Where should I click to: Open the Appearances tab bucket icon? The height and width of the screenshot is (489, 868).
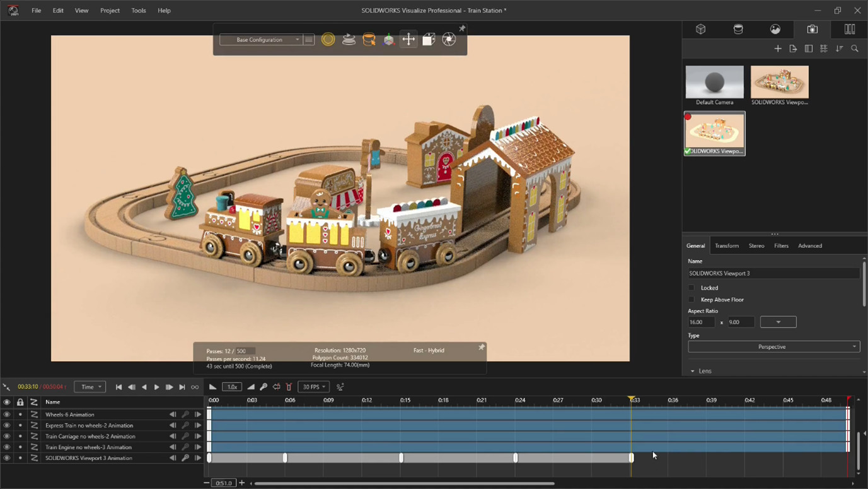tap(738, 30)
